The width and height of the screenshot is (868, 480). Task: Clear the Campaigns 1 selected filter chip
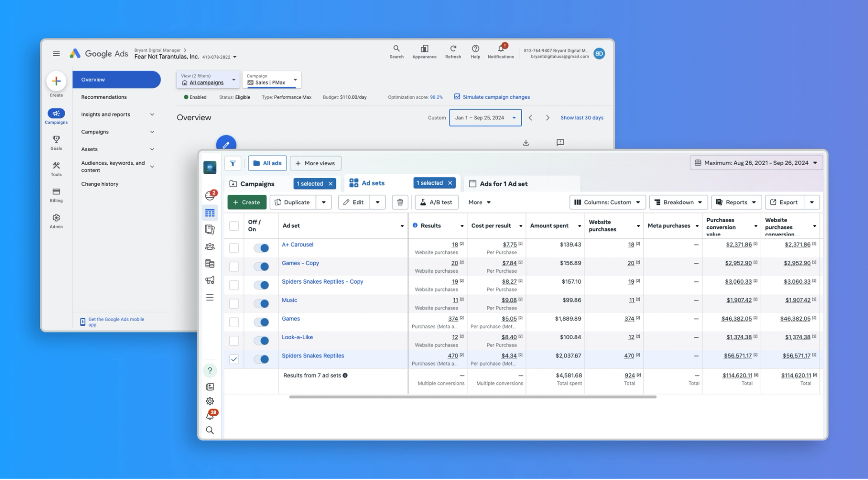tap(330, 184)
